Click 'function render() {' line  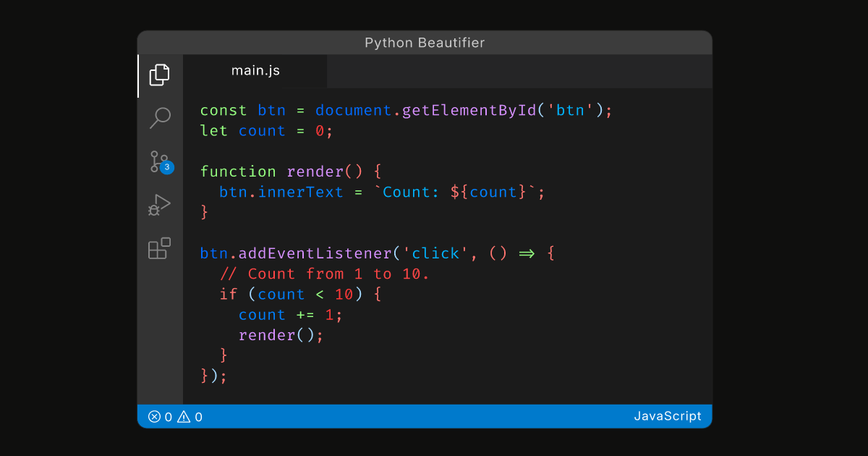290,172
